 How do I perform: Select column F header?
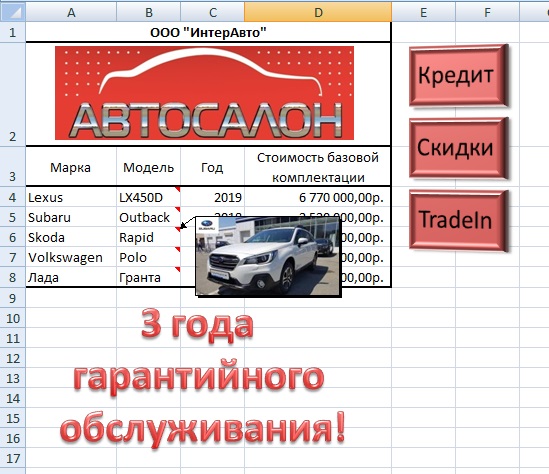[x=487, y=12]
